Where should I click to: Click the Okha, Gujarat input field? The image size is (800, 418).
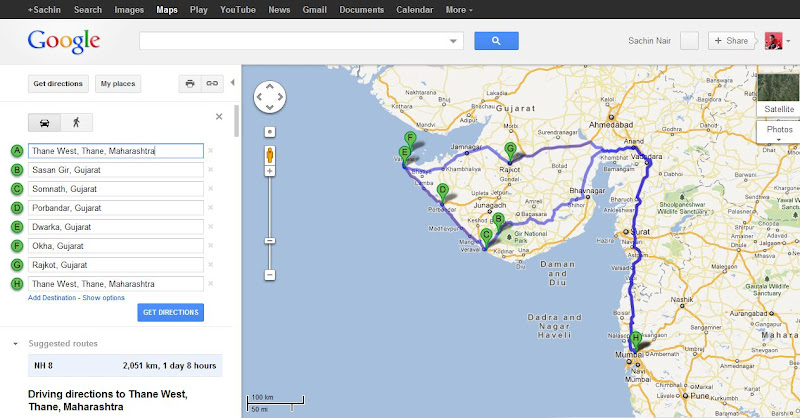[116, 245]
